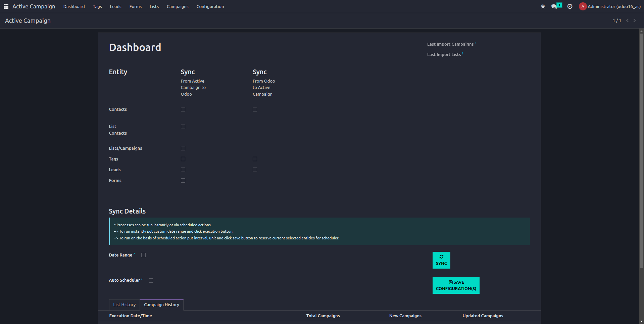Open the apps grid menu icon

coord(6,6)
